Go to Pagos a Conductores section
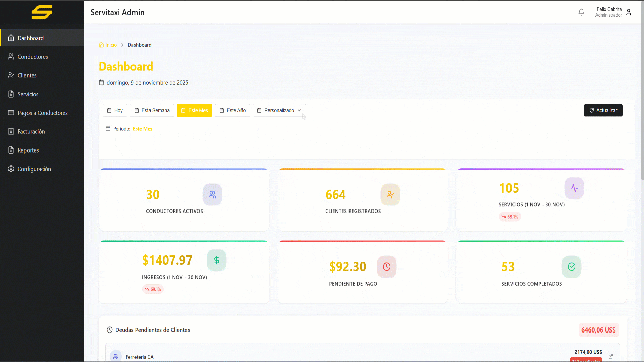The image size is (644, 362). [42, 113]
